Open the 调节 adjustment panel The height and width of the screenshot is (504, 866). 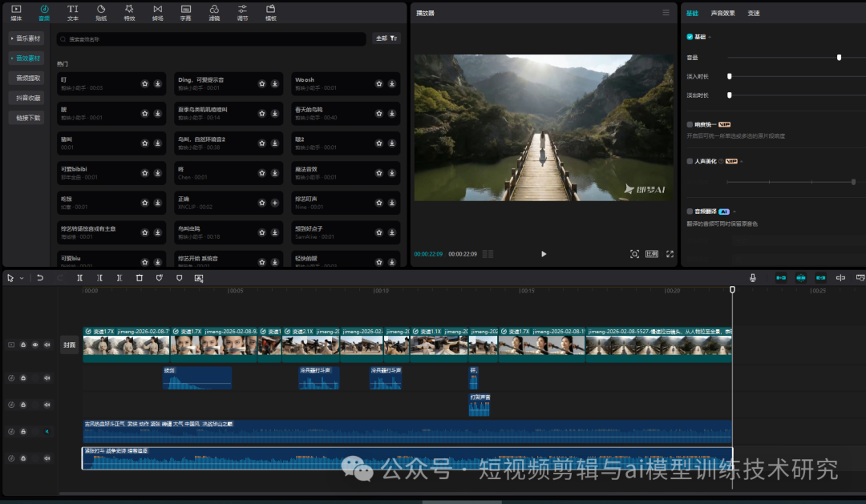pos(242,13)
